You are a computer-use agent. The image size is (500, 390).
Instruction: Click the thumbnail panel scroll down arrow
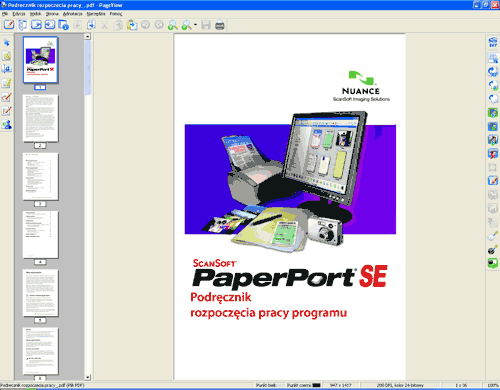tap(88, 377)
